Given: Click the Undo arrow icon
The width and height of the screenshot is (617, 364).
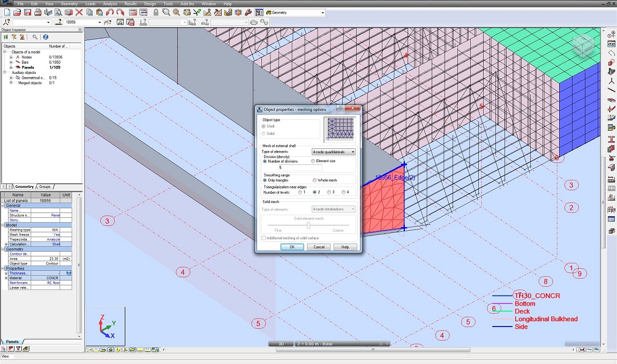Looking at the screenshot, I should tap(110, 12).
